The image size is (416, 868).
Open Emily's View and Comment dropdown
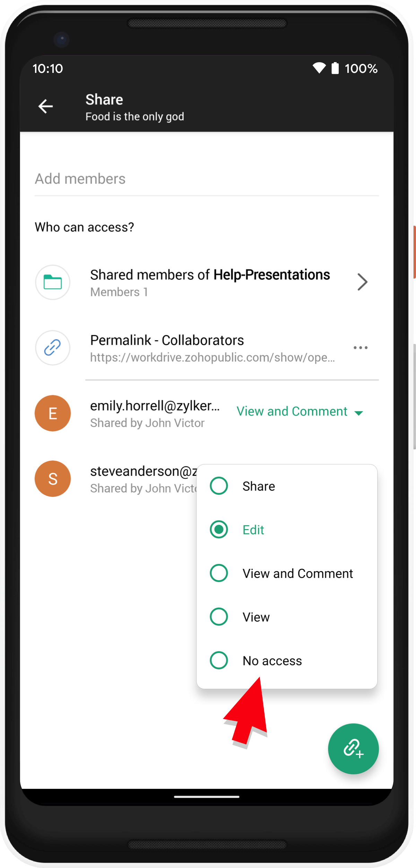(300, 412)
